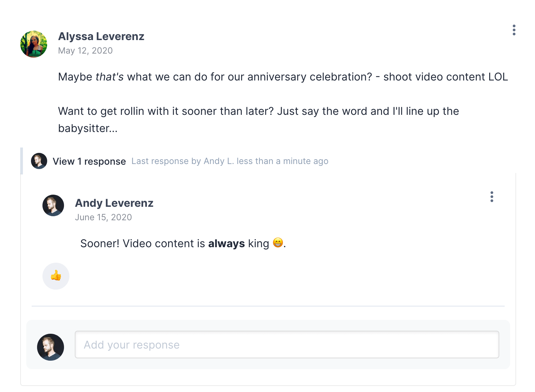Viewport: 535px width, 392px height.
Task: Click Alyssa Leverenz's profile avatar
Action: coord(34,44)
